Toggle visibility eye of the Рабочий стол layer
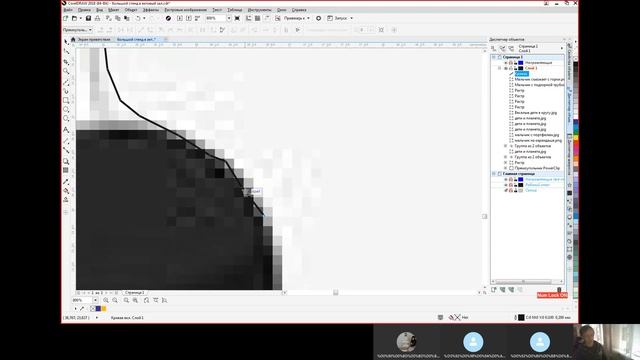 click(x=506, y=185)
